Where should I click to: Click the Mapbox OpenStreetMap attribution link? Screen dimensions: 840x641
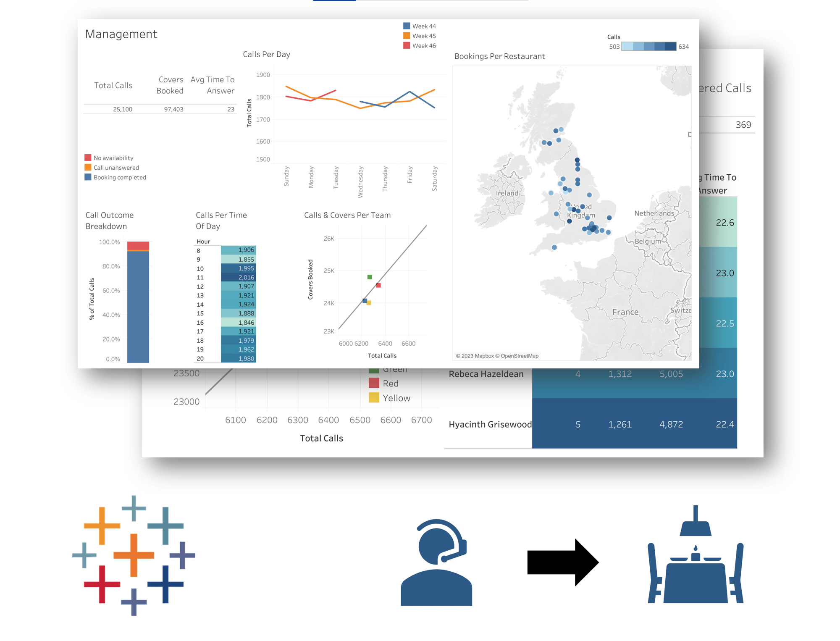click(497, 356)
